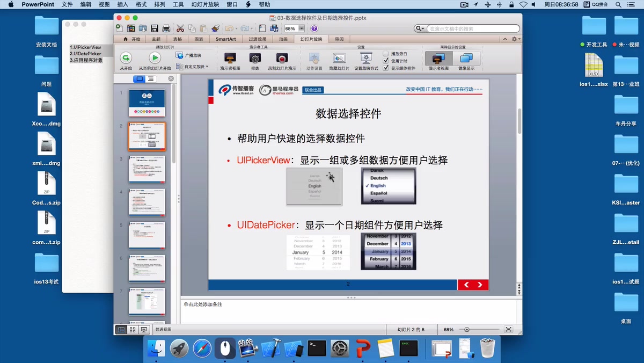The height and width of the screenshot is (363, 644).
Task: Click the Save icon in the toolbar
Action: [x=155, y=28]
